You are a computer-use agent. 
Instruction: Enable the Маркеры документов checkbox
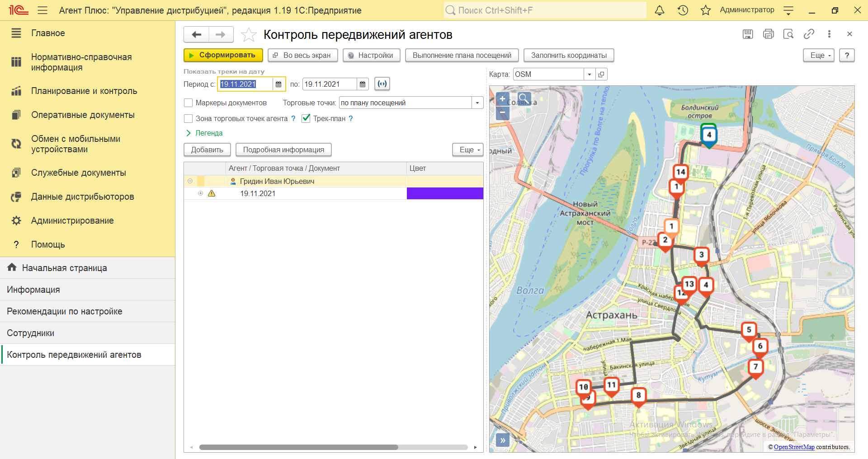pyautogui.click(x=189, y=103)
